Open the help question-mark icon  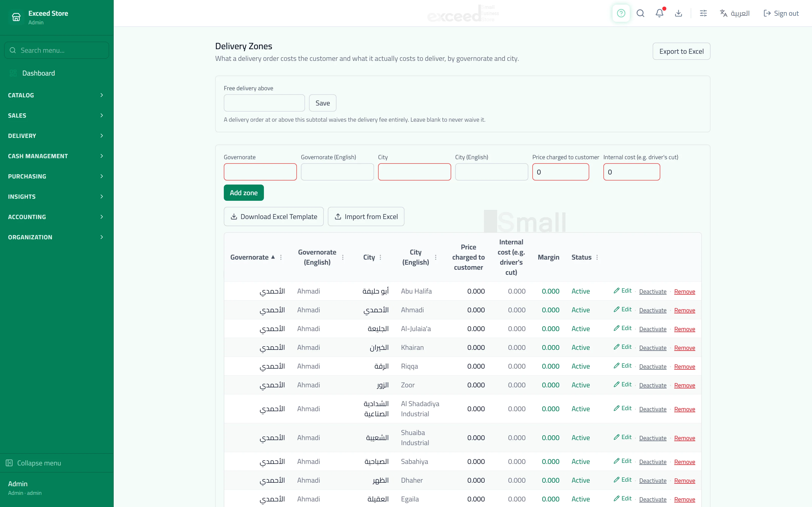[621, 13]
